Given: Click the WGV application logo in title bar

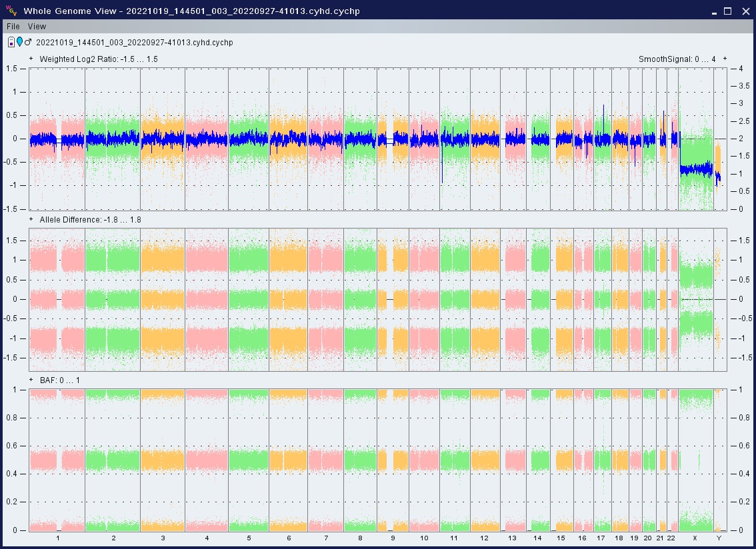Looking at the screenshot, I should 11,10.
